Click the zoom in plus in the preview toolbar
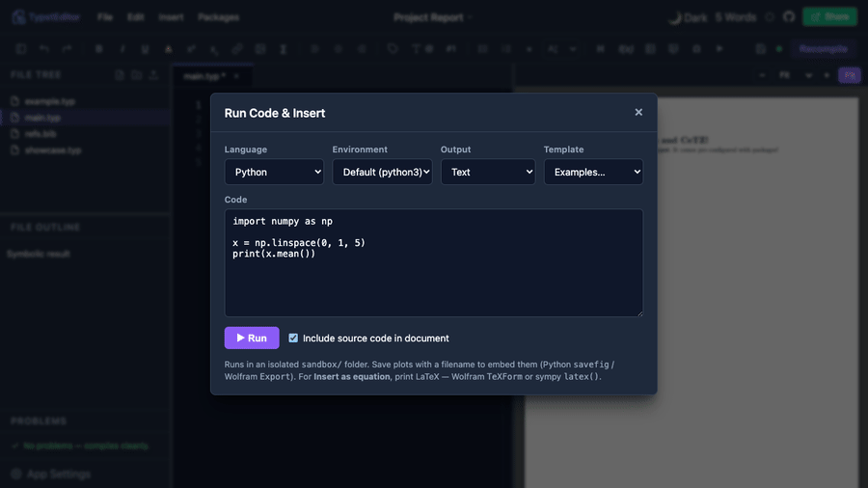The width and height of the screenshot is (868, 488). click(827, 75)
